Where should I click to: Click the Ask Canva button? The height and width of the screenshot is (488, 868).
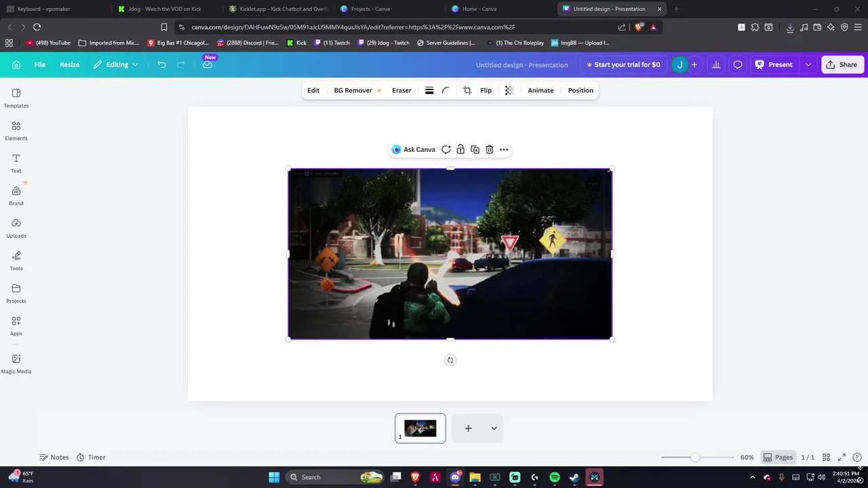(x=414, y=150)
